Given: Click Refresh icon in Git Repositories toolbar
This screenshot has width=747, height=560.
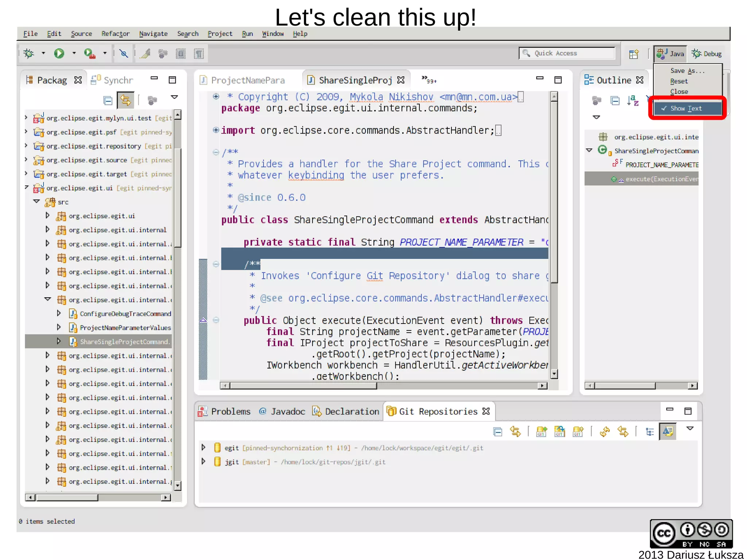Looking at the screenshot, I should pos(605,432).
